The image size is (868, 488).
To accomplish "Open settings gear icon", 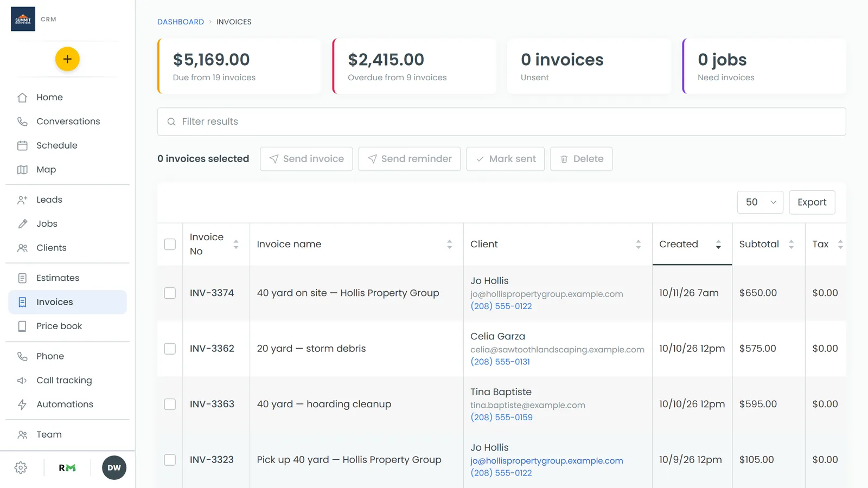I will [21, 468].
